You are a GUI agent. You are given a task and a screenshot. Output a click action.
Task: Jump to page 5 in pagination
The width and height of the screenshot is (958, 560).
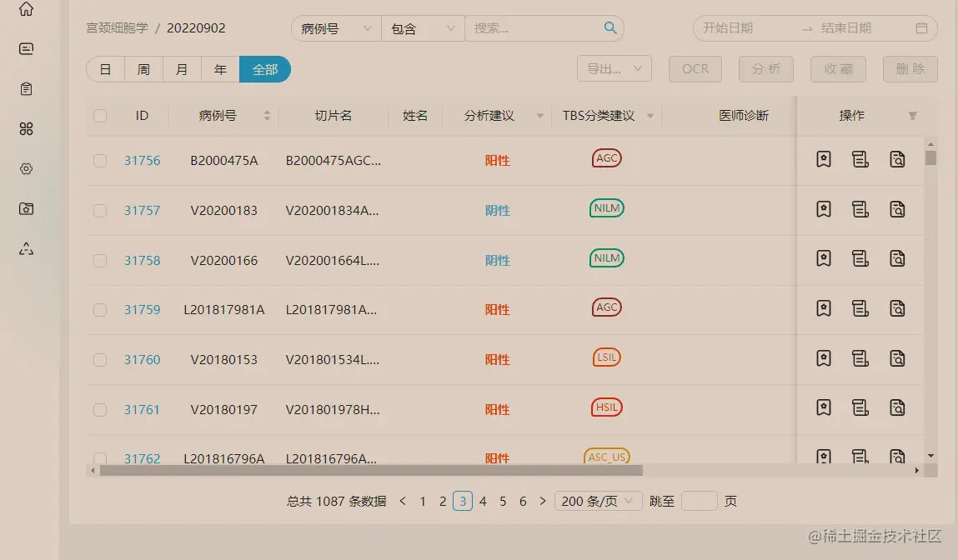pos(503,501)
